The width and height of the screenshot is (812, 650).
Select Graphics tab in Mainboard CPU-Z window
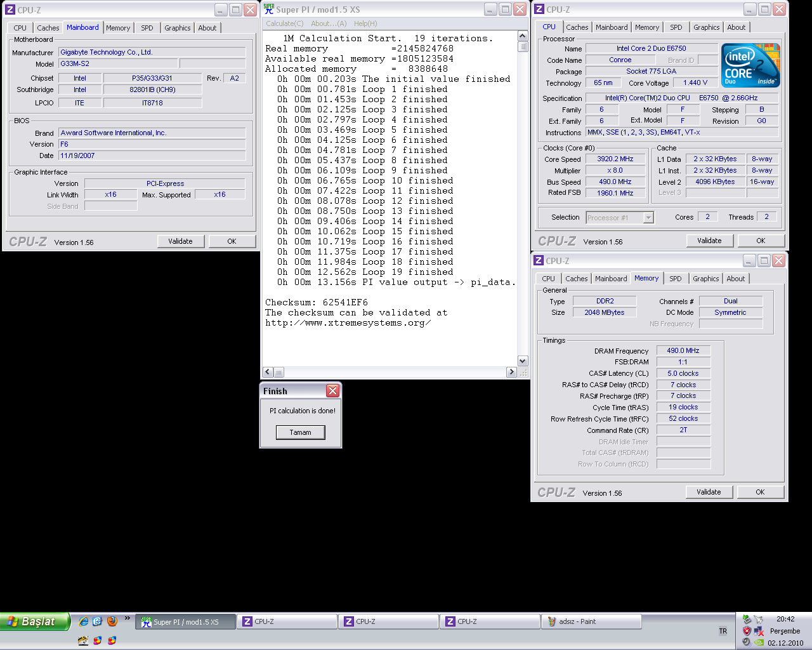click(x=177, y=28)
